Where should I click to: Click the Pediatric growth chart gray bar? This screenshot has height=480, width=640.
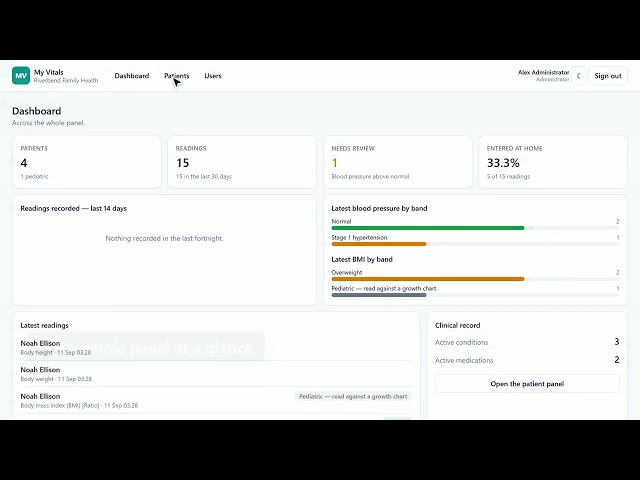click(379, 295)
